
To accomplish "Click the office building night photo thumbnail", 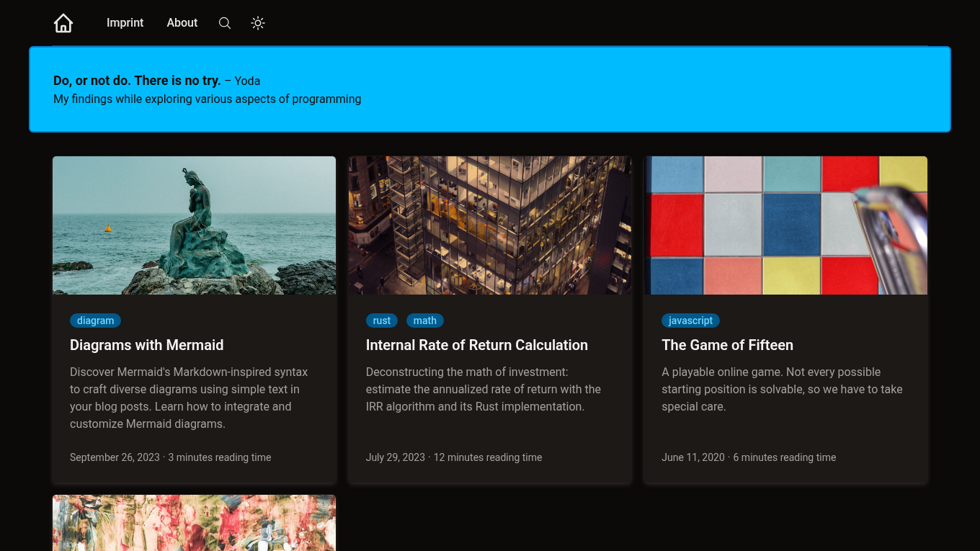I will coord(490,225).
